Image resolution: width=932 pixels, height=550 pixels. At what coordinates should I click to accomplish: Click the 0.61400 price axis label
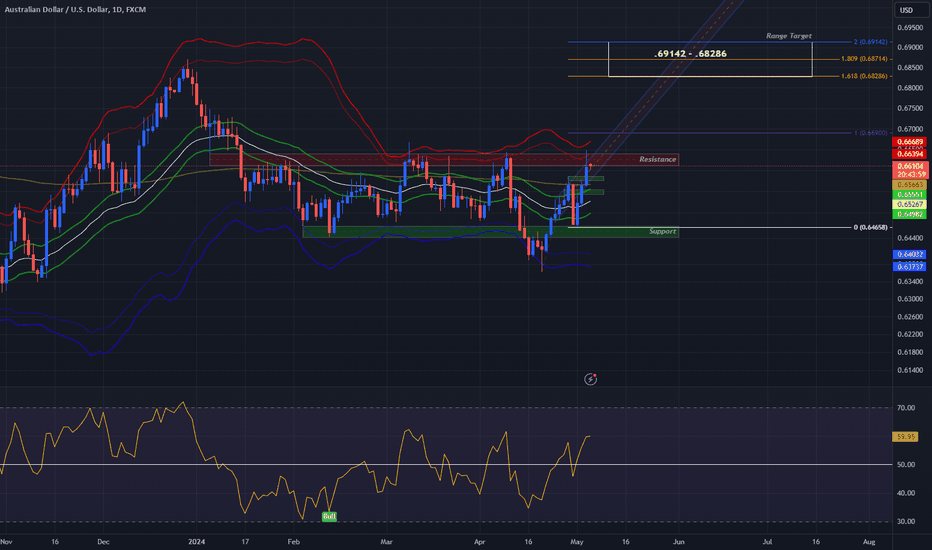(x=909, y=370)
